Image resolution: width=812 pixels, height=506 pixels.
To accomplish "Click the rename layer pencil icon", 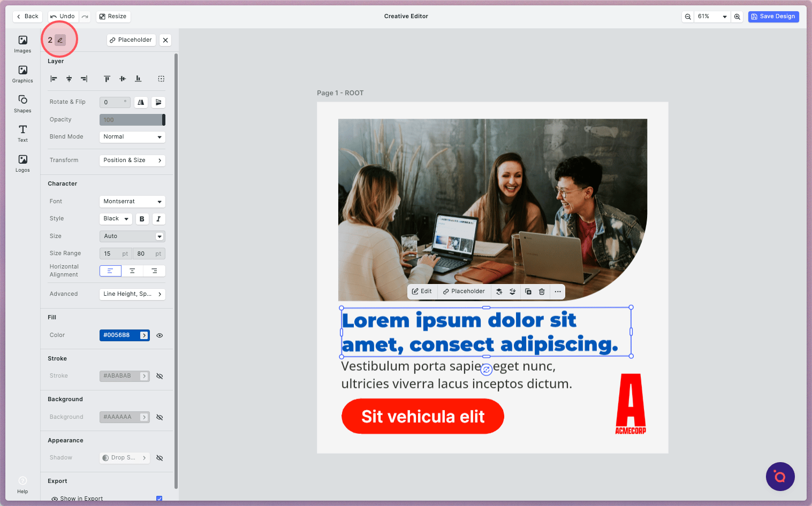I will coord(60,40).
